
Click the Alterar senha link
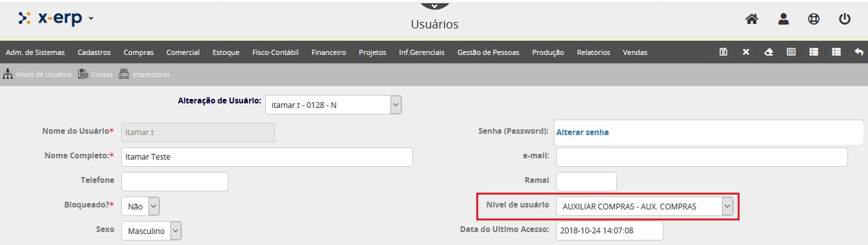pos(582,132)
